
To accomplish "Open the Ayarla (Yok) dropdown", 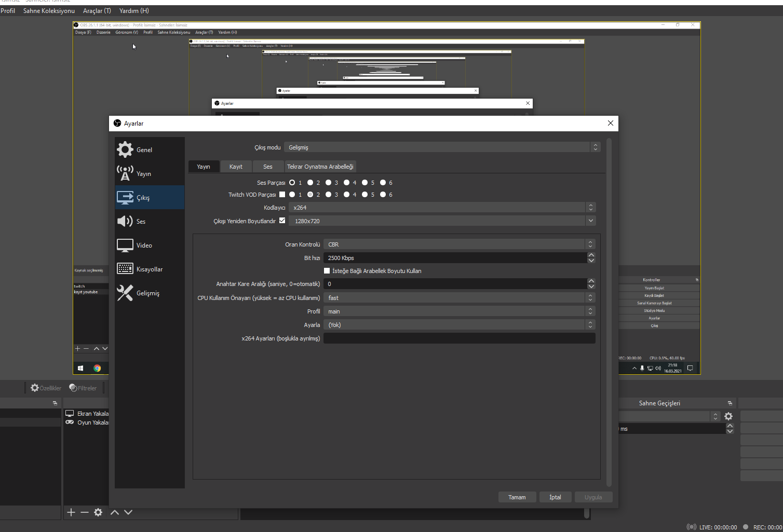I will (x=460, y=325).
